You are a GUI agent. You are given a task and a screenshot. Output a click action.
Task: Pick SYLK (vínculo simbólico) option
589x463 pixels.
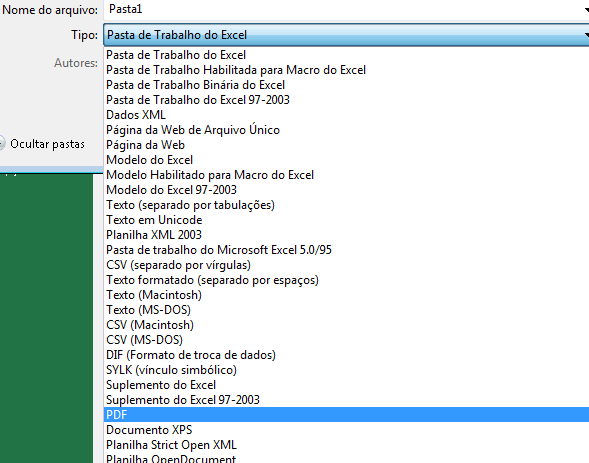346,370
